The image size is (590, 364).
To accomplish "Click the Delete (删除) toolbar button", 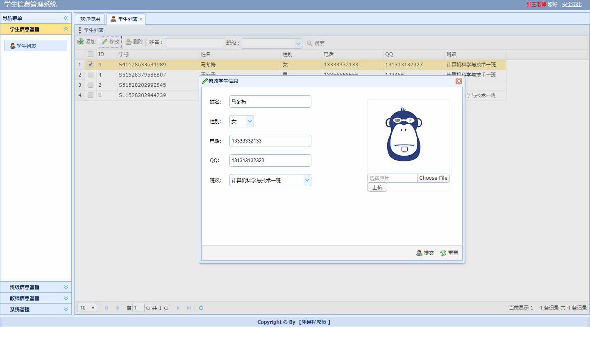I will point(134,42).
